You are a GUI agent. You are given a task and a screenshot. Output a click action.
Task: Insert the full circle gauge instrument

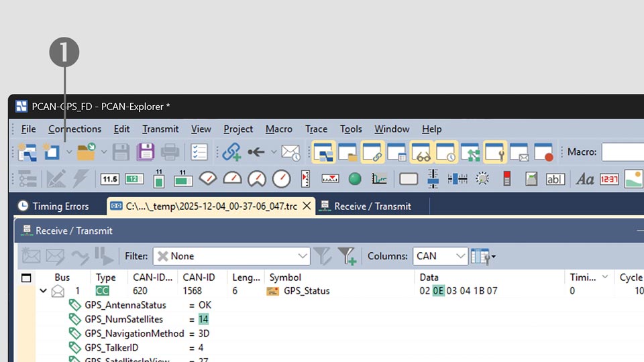281,180
